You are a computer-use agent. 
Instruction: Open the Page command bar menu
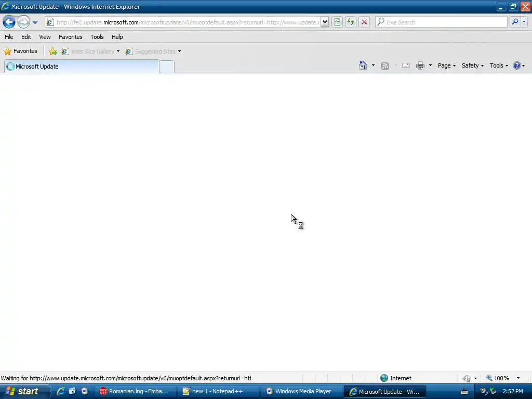coord(446,65)
